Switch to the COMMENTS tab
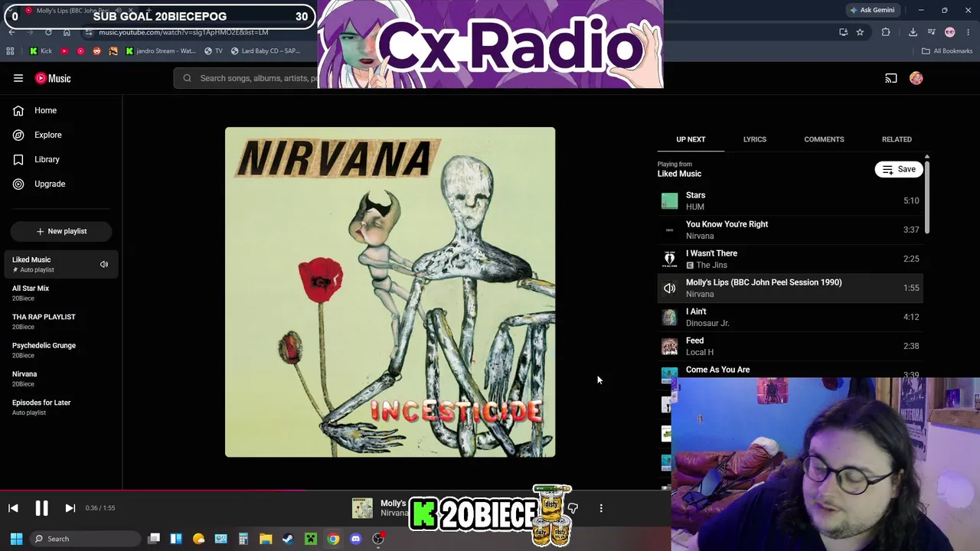This screenshot has width=980, height=551. [x=824, y=139]
